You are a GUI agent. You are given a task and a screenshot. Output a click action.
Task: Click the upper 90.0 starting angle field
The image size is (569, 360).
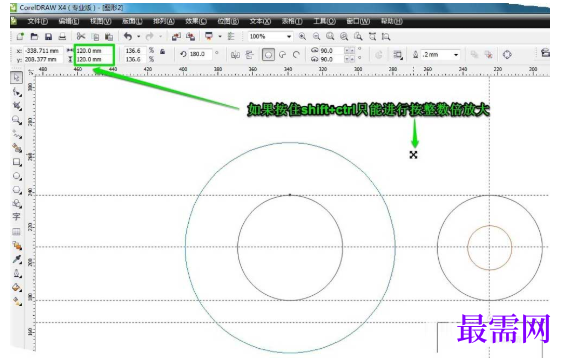click(x=331, y=51)
